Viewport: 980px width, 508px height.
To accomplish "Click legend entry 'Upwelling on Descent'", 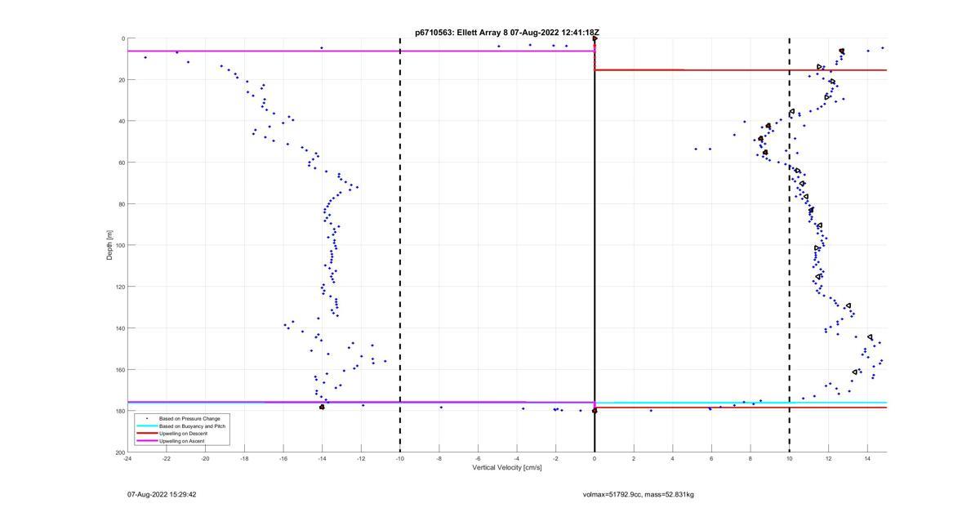I will click(184, 433).
